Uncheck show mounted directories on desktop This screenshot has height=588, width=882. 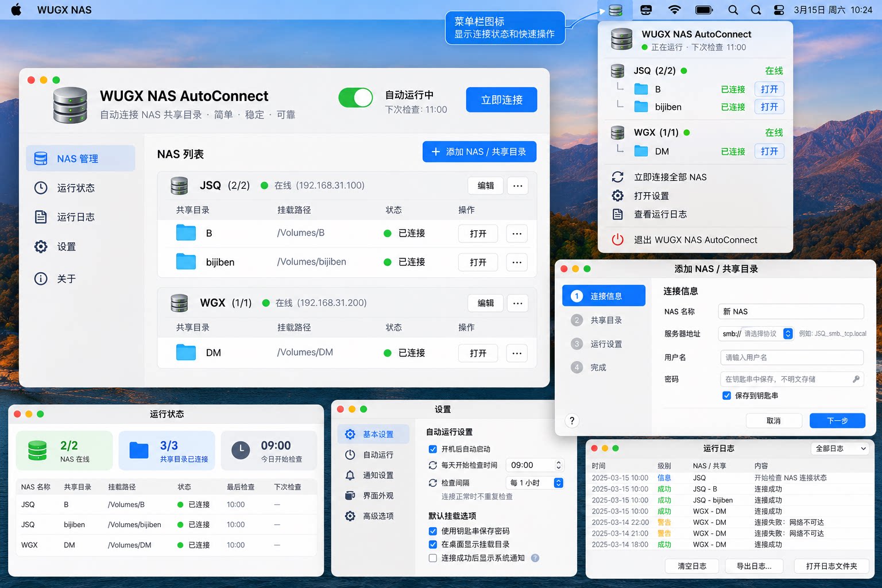[x=433, y=544]
